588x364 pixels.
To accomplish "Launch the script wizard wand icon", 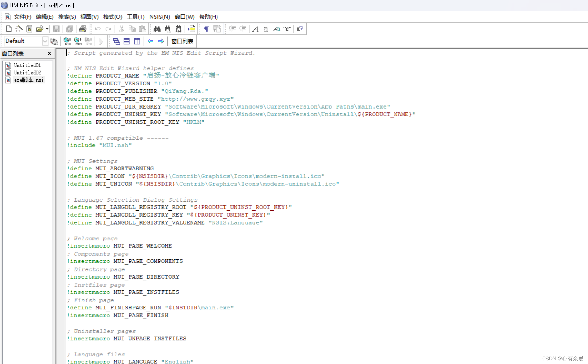I will (19, 29).
